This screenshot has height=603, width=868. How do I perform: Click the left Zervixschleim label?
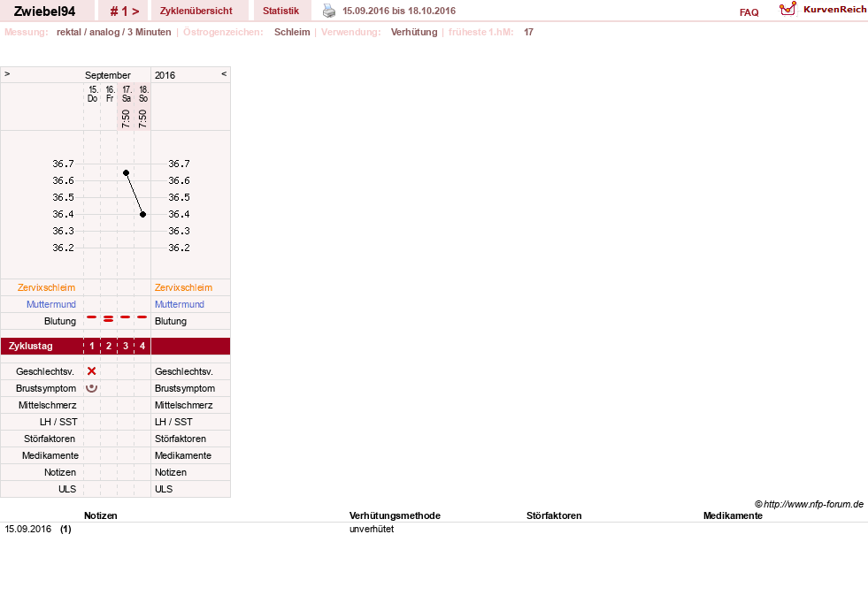pyautogui.click(x=46, y=287)
